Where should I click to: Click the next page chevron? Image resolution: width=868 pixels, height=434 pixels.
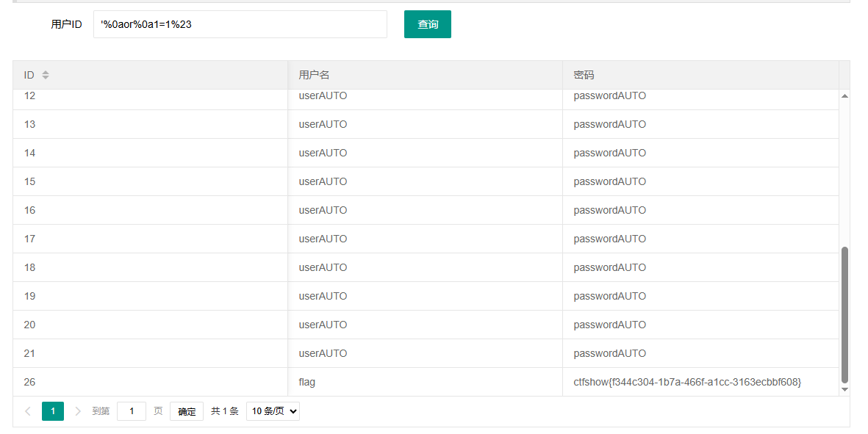point(78,411)
